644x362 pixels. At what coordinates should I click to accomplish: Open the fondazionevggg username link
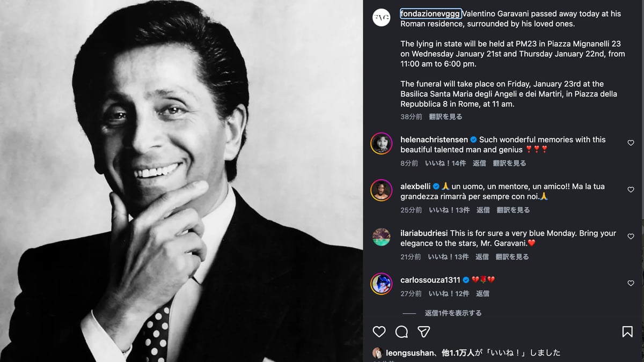(430, 13)
